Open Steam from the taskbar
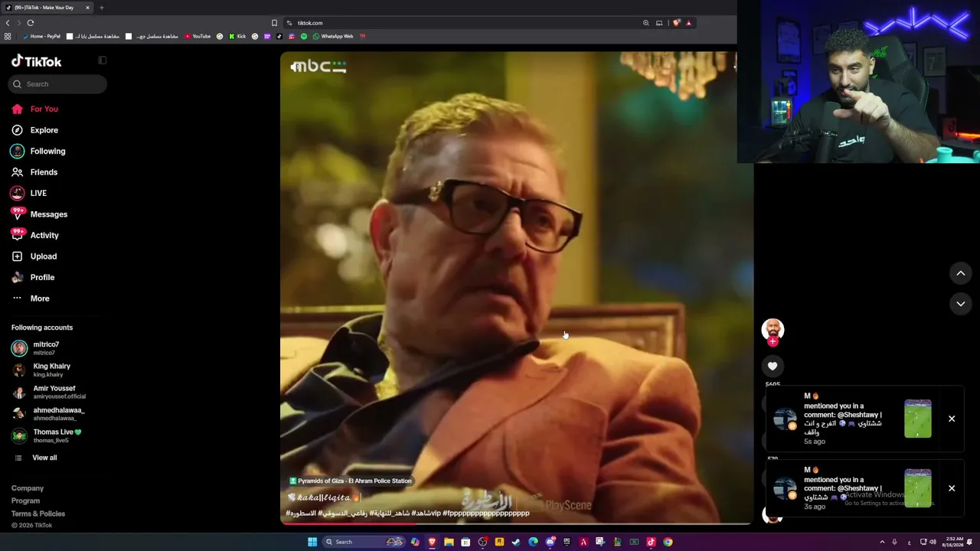This screenshot has width=980, height=551. [516, 542]
